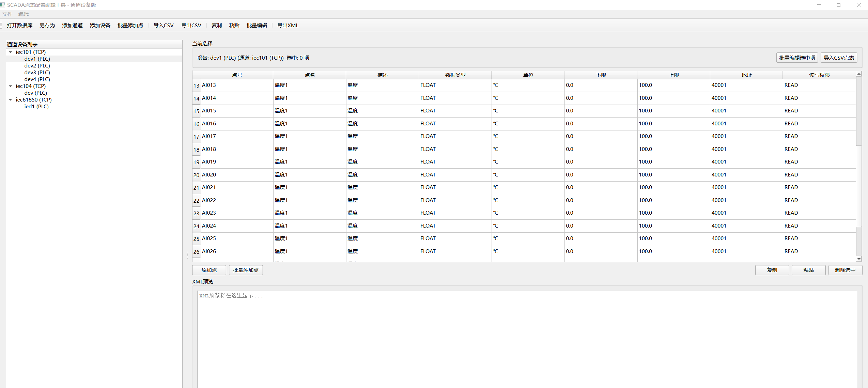Collapse the iec104 (TCP) channel node
Image resolution: width=868 pixels, height=388 pixels.
point(10,86)
